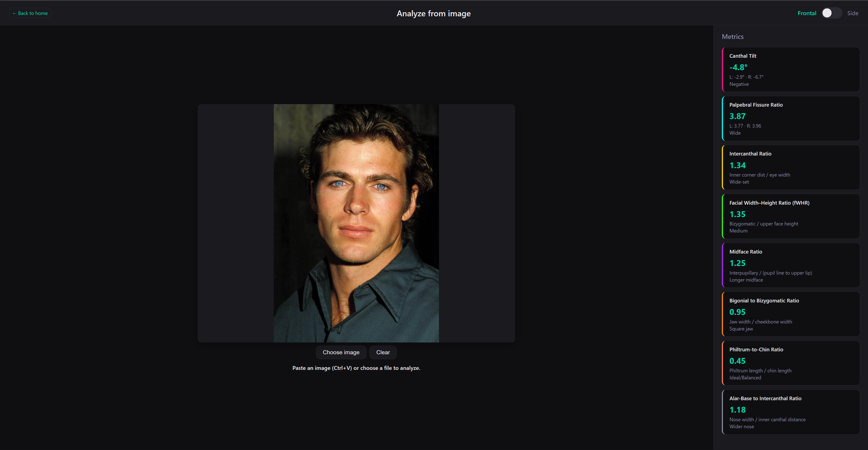Select the Palpebral Fissure Ratio card

[x=791, y=118]
